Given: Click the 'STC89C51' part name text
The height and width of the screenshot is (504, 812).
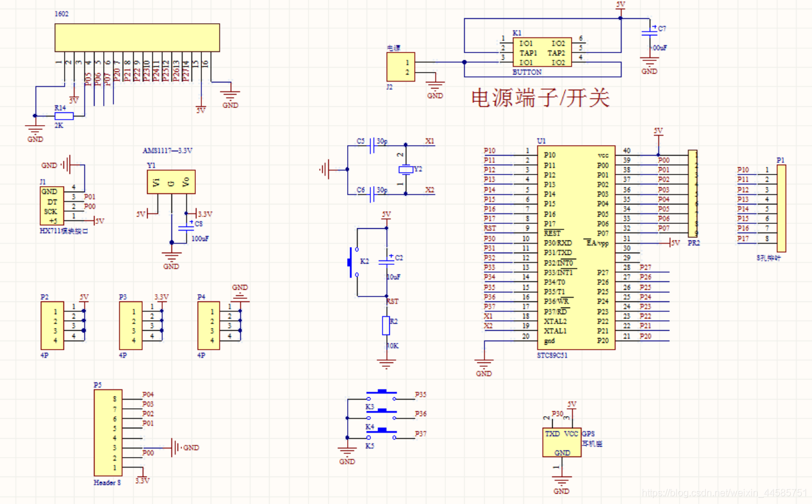Looking at the screenshot, I should click(552, 355).
